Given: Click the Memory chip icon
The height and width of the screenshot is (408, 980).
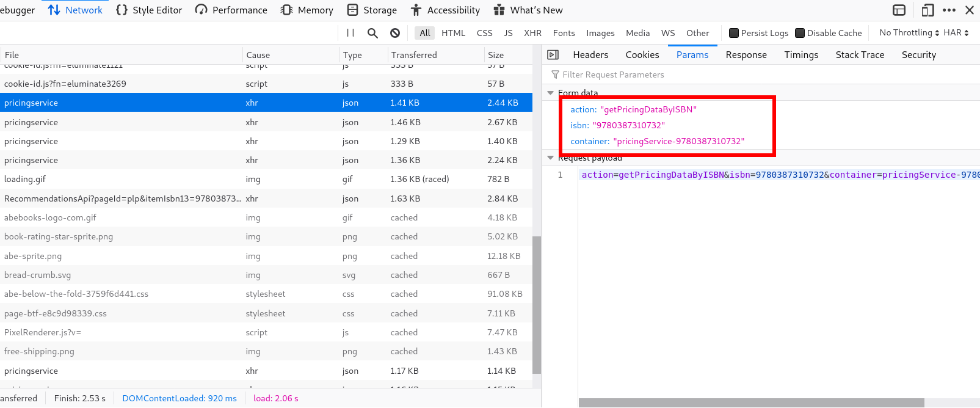Looking at the screenshot, I should (x=286, y=10).
